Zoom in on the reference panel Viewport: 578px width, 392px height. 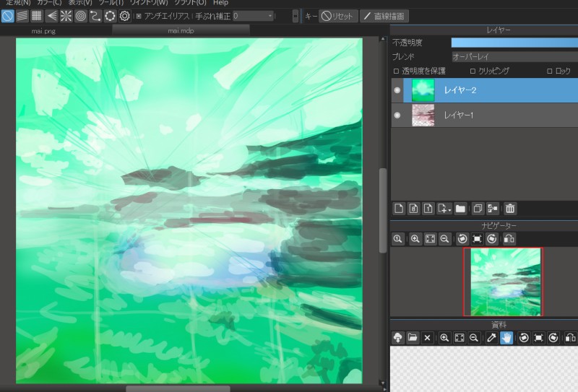[444, 337]
